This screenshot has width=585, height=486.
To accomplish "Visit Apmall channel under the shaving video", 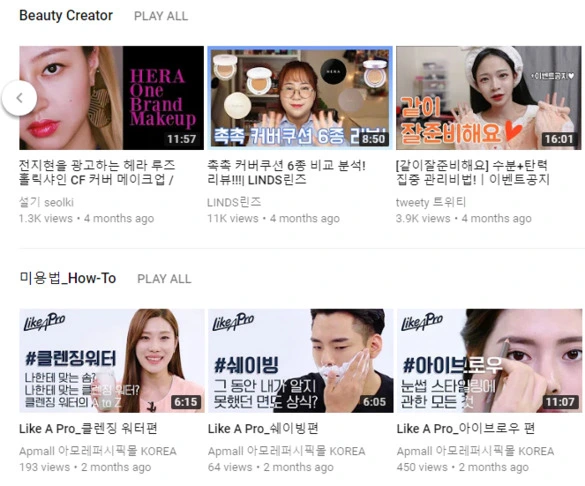I will point(287,451).
